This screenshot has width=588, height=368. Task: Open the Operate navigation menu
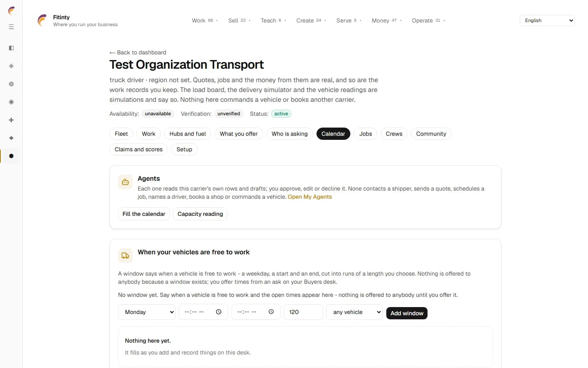[428, 20]
